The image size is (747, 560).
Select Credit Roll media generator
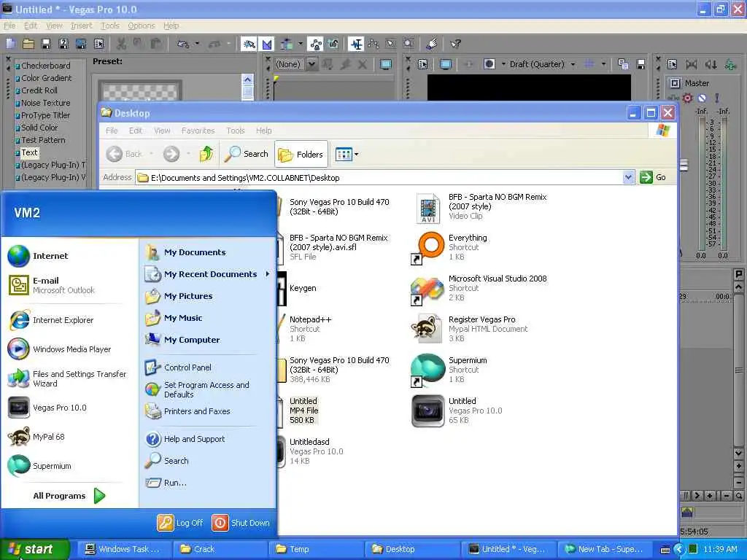[39, 90]
